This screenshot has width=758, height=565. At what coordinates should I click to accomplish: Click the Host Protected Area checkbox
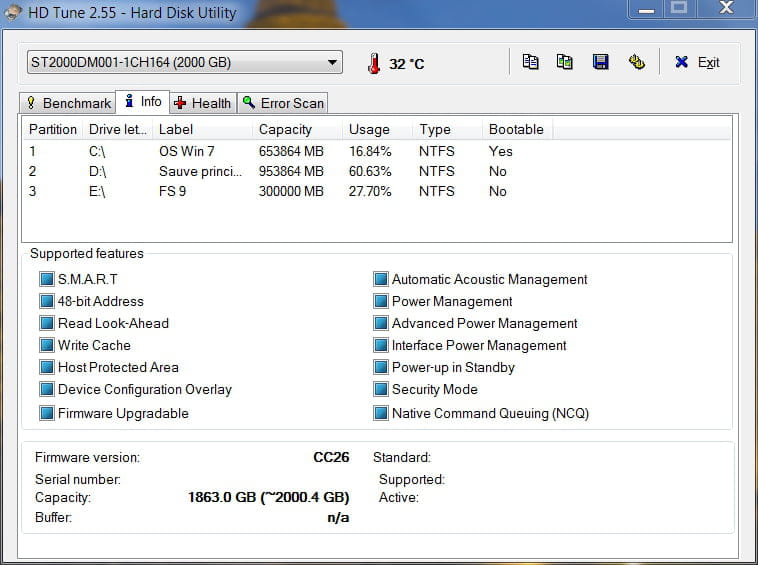[x=47, y=367]
